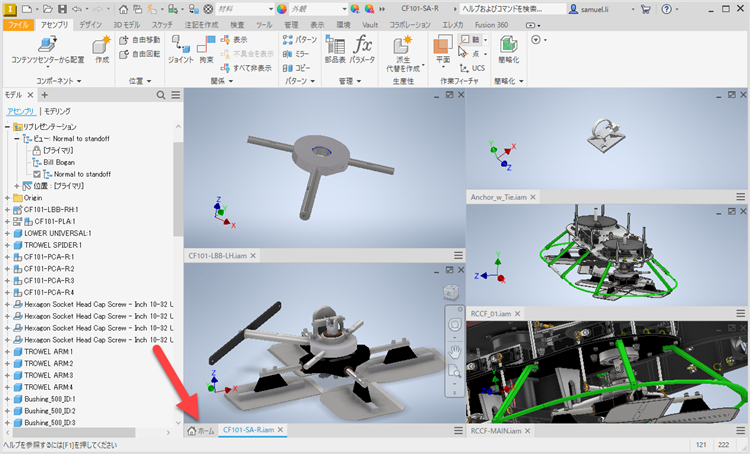750x454 pixels.
Task: Switch to the スケッチ ribbon tab
Action: (162, 24)
